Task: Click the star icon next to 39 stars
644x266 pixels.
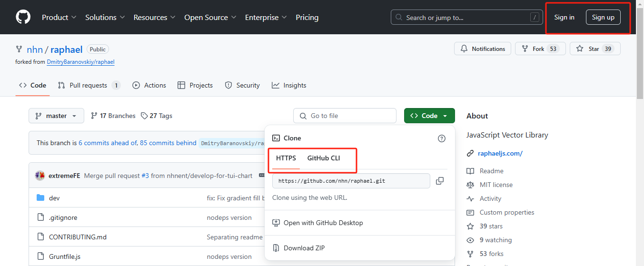Action: coord(470,226)
